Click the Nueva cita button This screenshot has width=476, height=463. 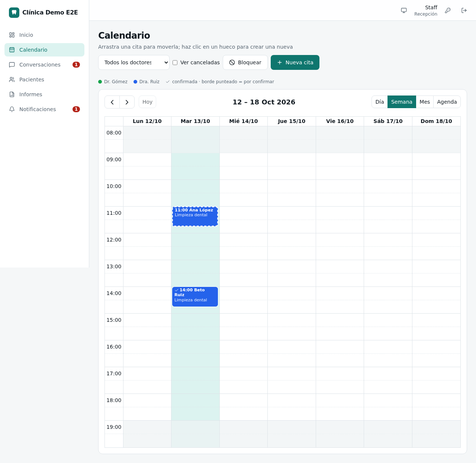pyautogui.click(x=295, y=62)
